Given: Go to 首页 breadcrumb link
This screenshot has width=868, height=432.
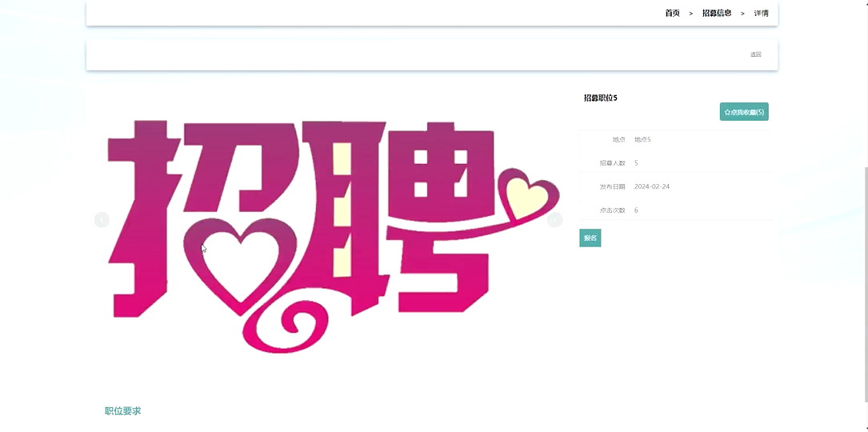Looking at the screenshot, I should coord(672,14).
